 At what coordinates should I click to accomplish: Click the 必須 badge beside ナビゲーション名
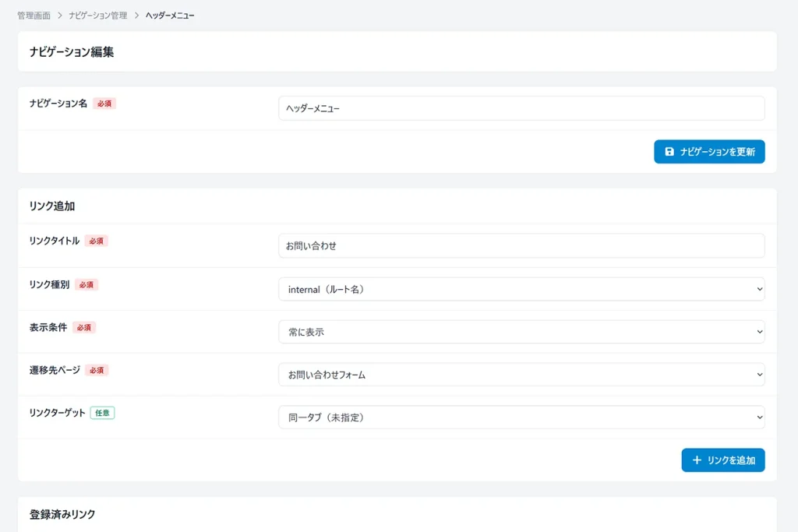click(104, 104)
